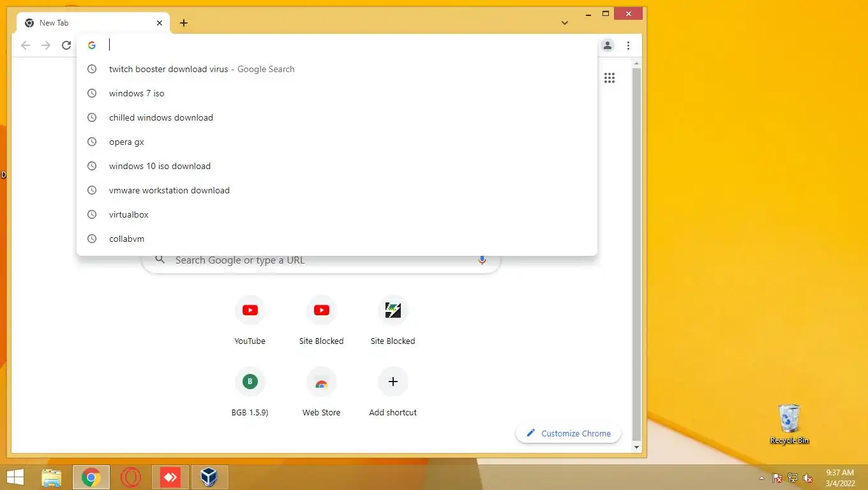Open the Chrome three-dot menu
This screenshot has height=490, width=868.
pos(629,45)
